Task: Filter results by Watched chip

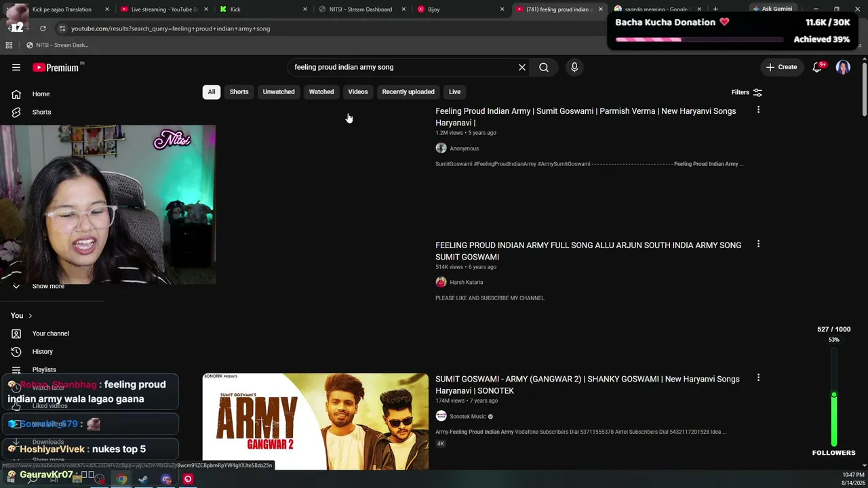Action: point(321,92)
